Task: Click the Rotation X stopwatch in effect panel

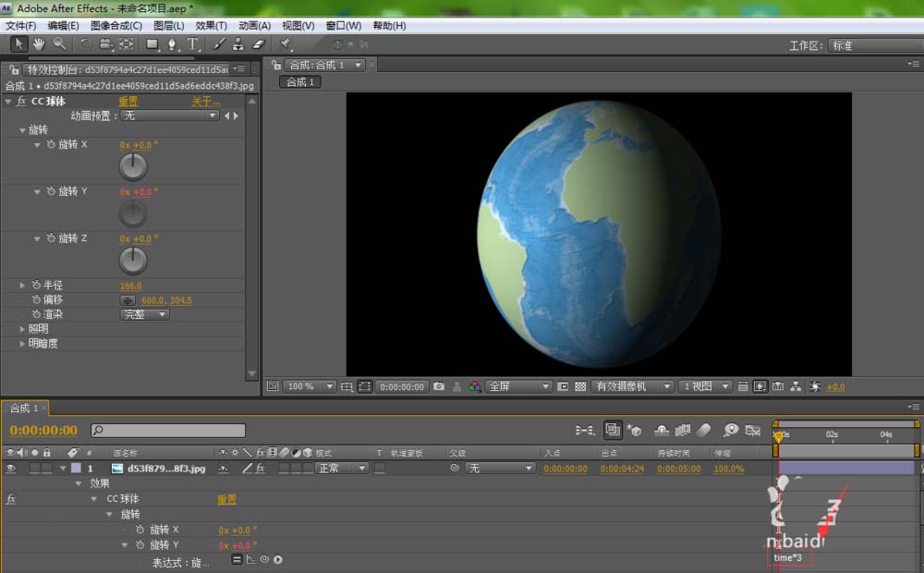Action: pyautogui.click(x=50, y=145)
